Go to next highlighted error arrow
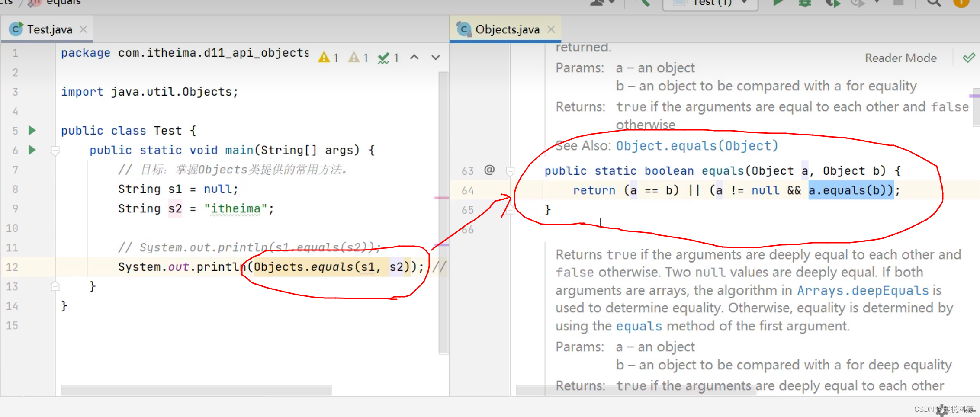980x417 pixels. [x=436, y=57]
